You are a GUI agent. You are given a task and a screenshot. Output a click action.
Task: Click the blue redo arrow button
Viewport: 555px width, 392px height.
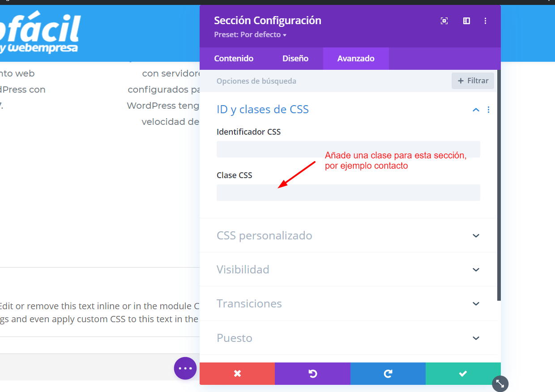tap(388, 374)
